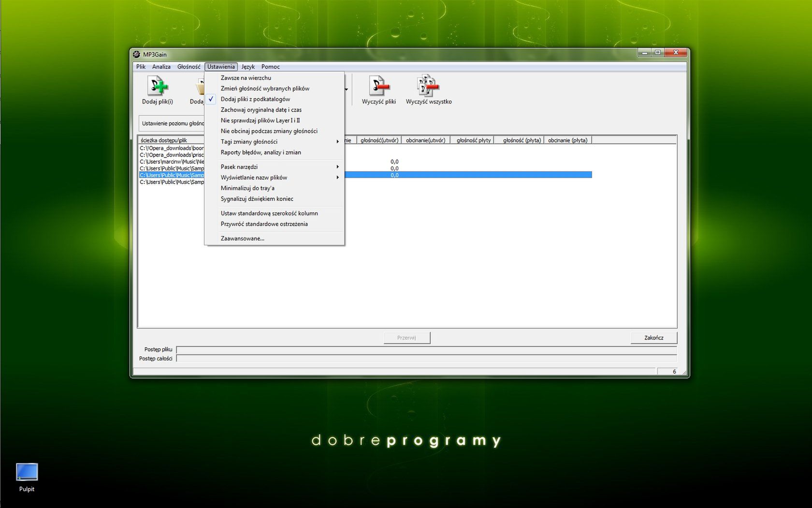The width and height of the screenshot is (812, 508).
Task: Open the Głośność menu
Action: (x=188, y=67)
